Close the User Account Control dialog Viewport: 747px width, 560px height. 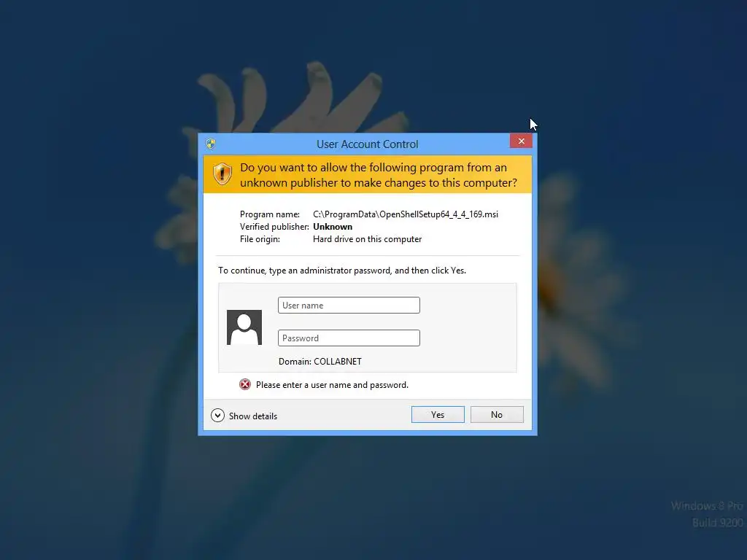click(x=521, y=141)
